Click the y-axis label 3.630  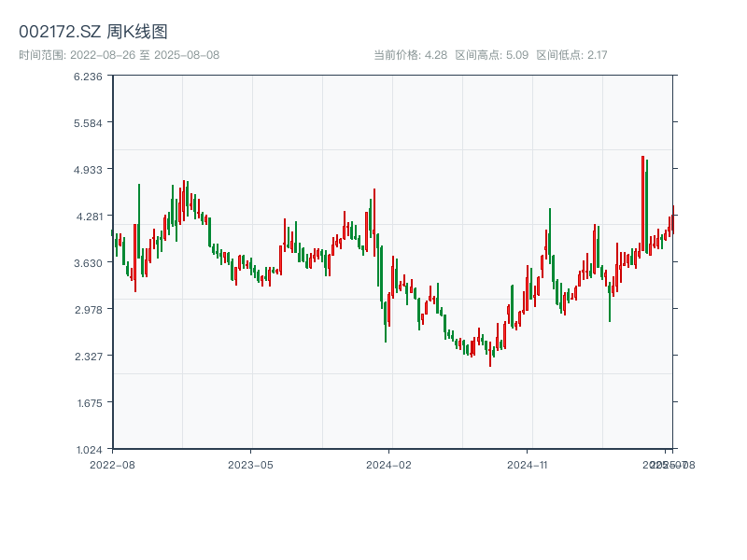click(x=88, y=263)
